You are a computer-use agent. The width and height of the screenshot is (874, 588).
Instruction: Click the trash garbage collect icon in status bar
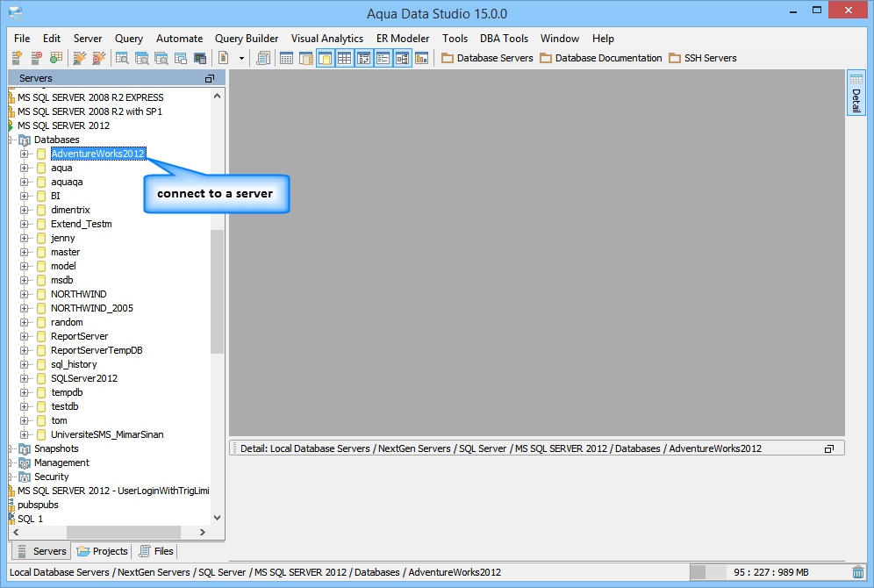(858, 572)
